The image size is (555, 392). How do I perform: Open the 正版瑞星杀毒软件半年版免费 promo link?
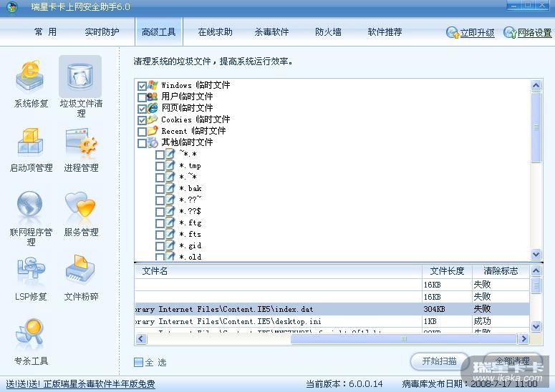click(81, 384)
